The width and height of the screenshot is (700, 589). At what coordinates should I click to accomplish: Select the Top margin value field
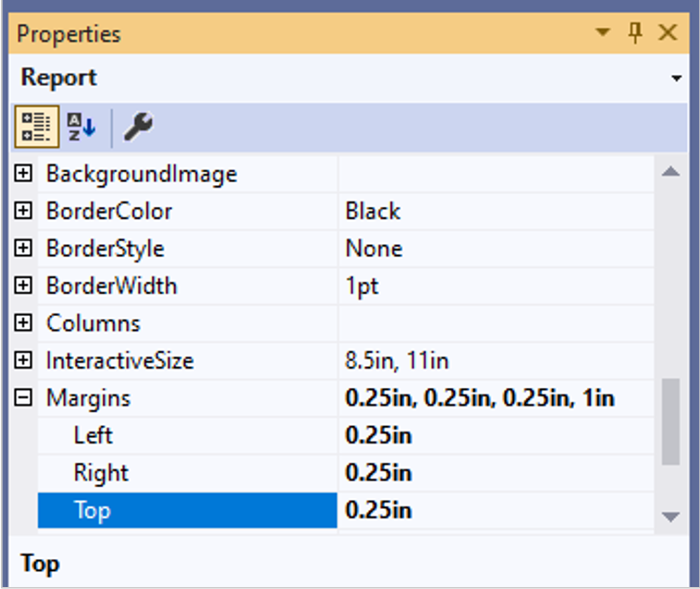pos(496,510)
